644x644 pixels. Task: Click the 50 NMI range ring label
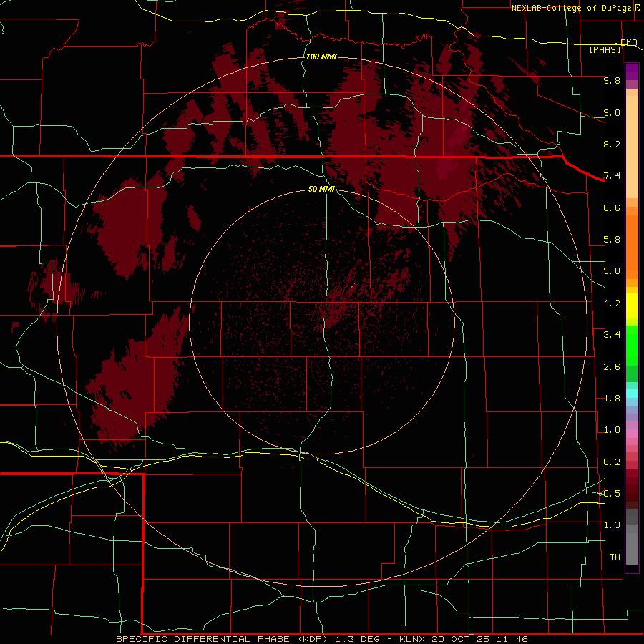coord(321,189)
